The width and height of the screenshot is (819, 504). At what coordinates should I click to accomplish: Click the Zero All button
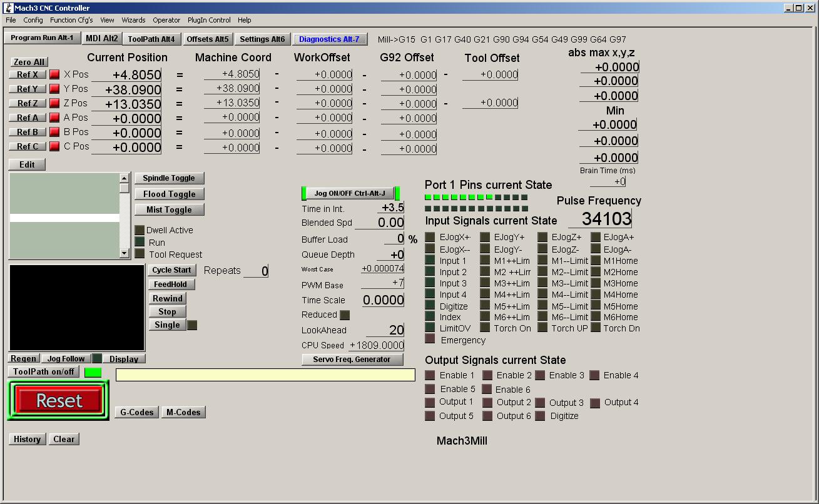point(29,62)
